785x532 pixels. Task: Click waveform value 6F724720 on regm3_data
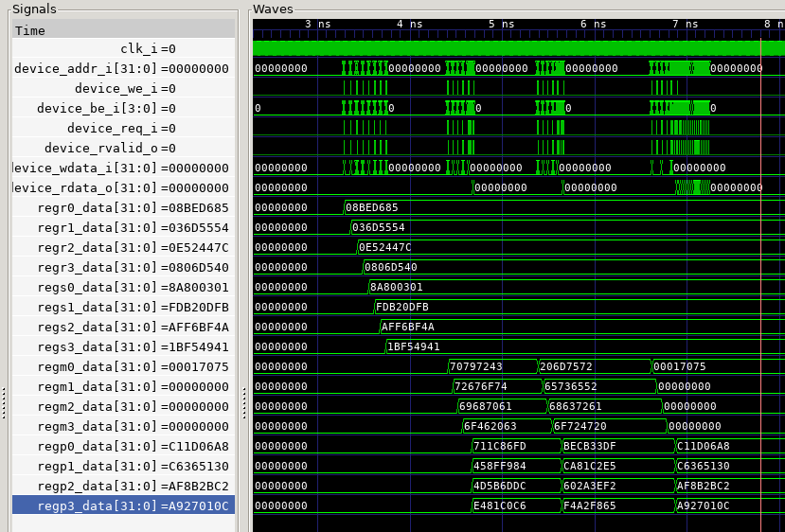[580, 426]
